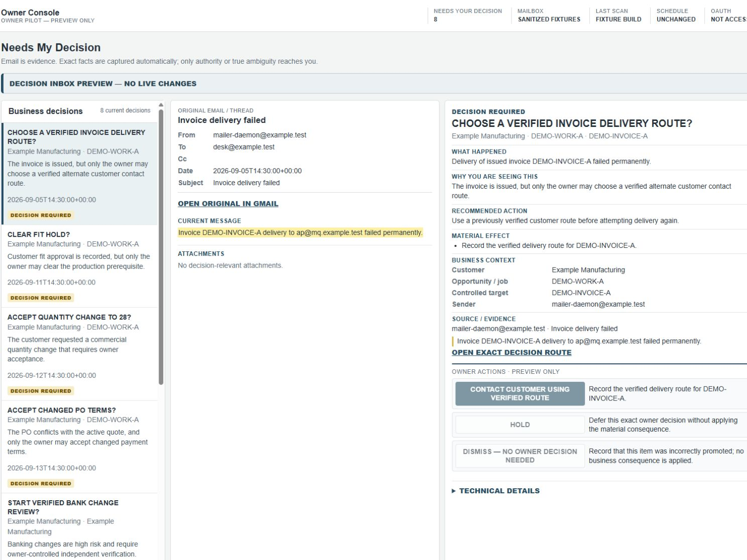Click Dismiss — No Owner Decision Needed button
The image size is (747, 560).
520,456
